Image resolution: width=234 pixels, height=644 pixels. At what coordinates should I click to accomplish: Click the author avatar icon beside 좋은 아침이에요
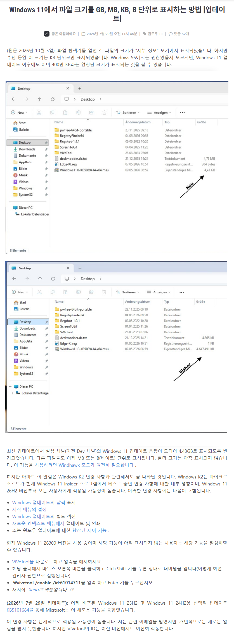47,34
